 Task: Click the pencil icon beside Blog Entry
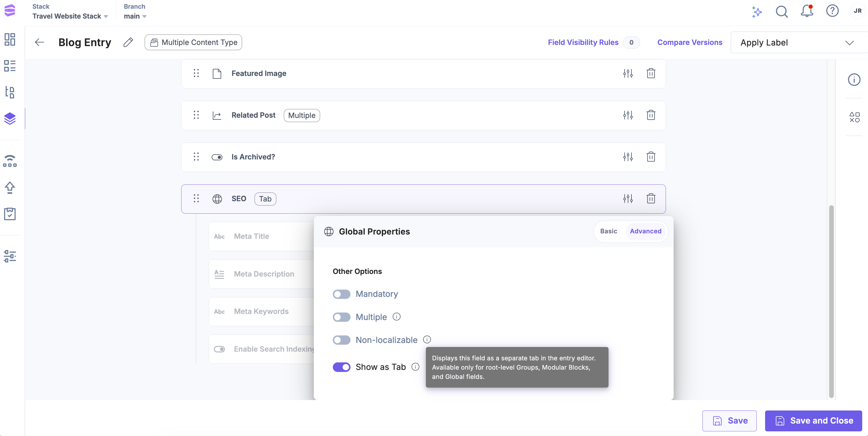(128, 42)
